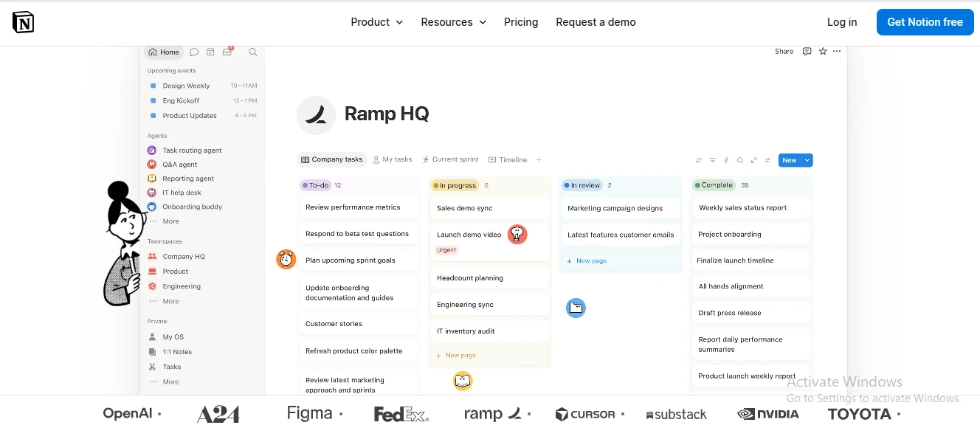Click the My OS person icon
Viewport: 980px width, 425px height.
(152, 337)
